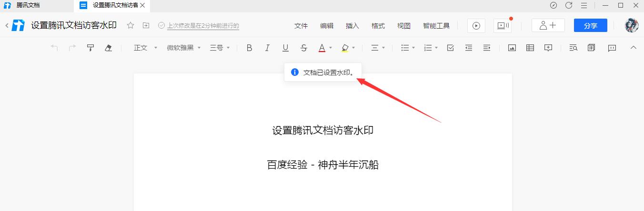Toggle italic formatting
This screenshot has height=211, width=644.
click(x=267, y=48)
